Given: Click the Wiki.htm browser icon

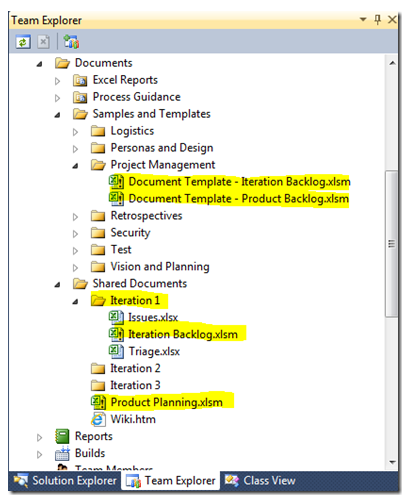Looking at the screenshot, I should click(x=98, y=419).
